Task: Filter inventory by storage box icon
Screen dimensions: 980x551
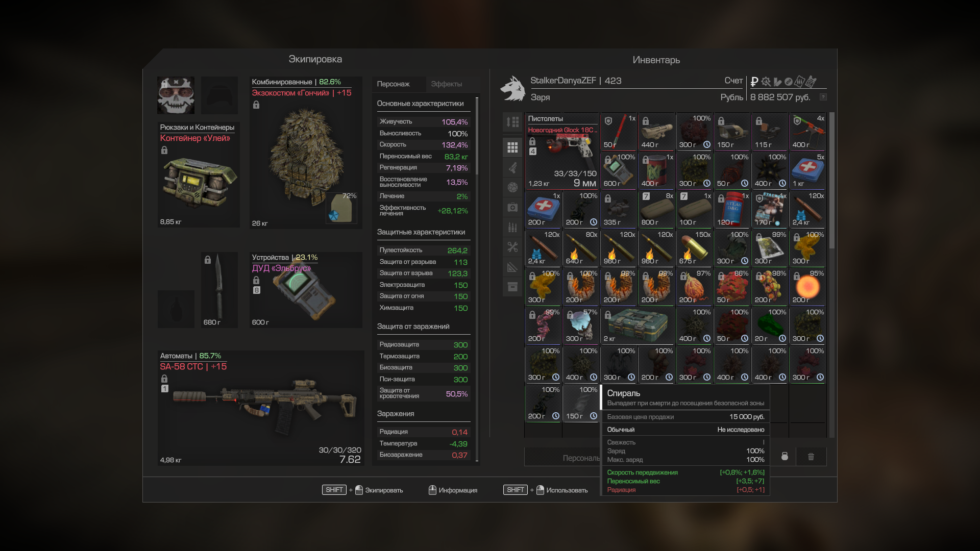Action: pyautogui.click(x=512, y=287)
